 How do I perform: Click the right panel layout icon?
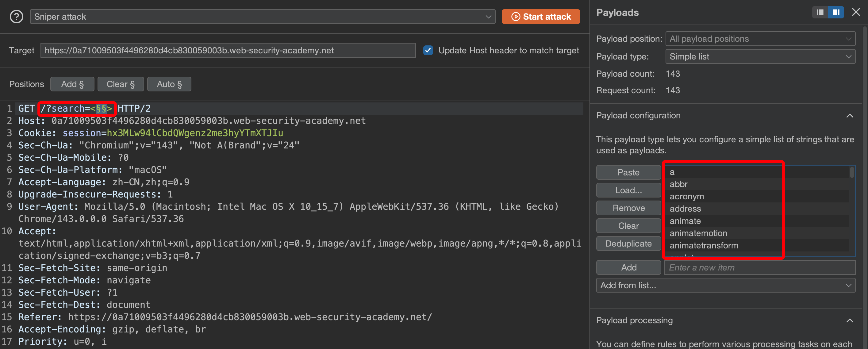pyautogui.click(x=836, y=13)
